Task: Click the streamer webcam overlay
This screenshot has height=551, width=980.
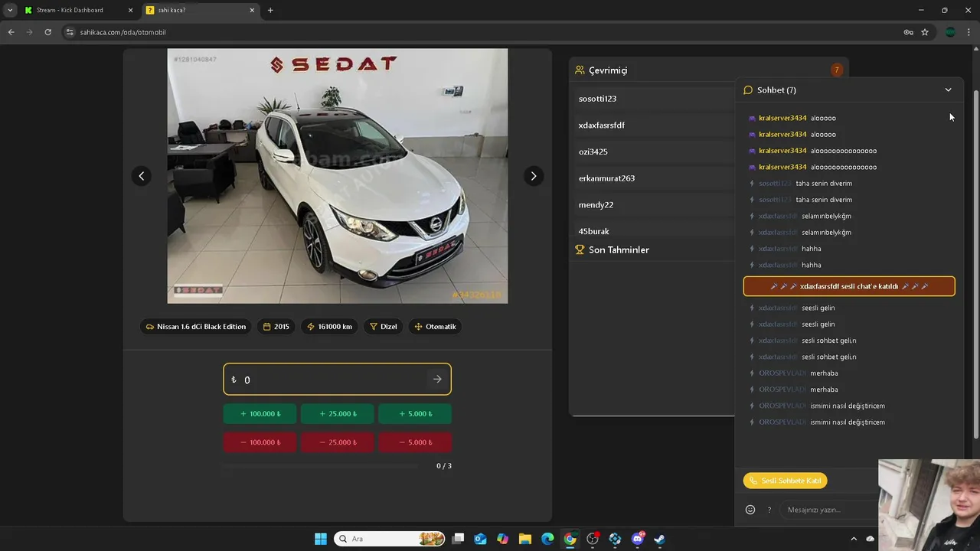Action: [x=929, y=505]
